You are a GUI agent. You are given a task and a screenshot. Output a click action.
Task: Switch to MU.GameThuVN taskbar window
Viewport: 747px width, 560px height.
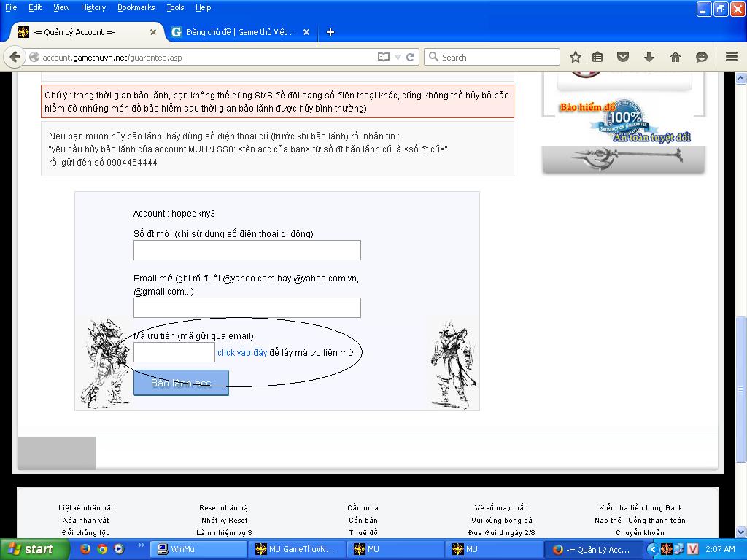298,550
